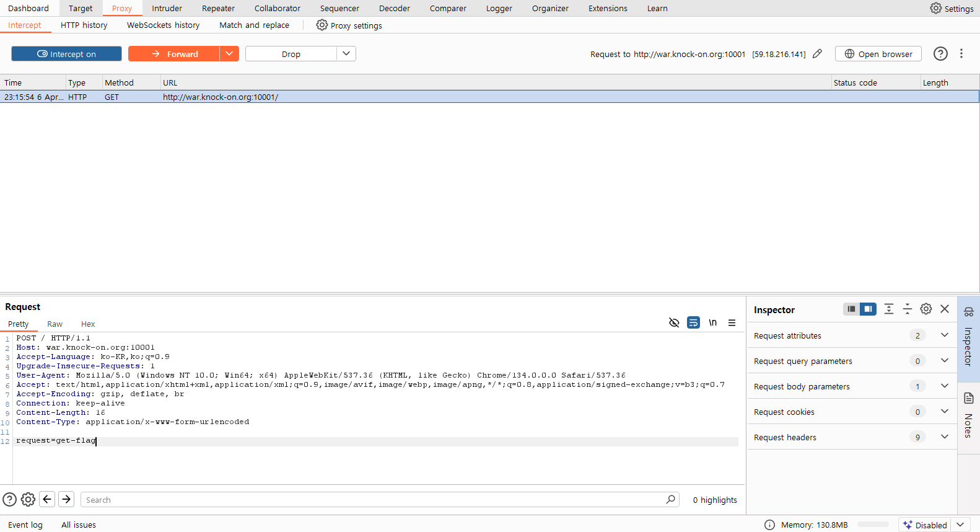Expand all Inspector sections icon
Viewport: 980px width, 532px height.
(889, 309)
